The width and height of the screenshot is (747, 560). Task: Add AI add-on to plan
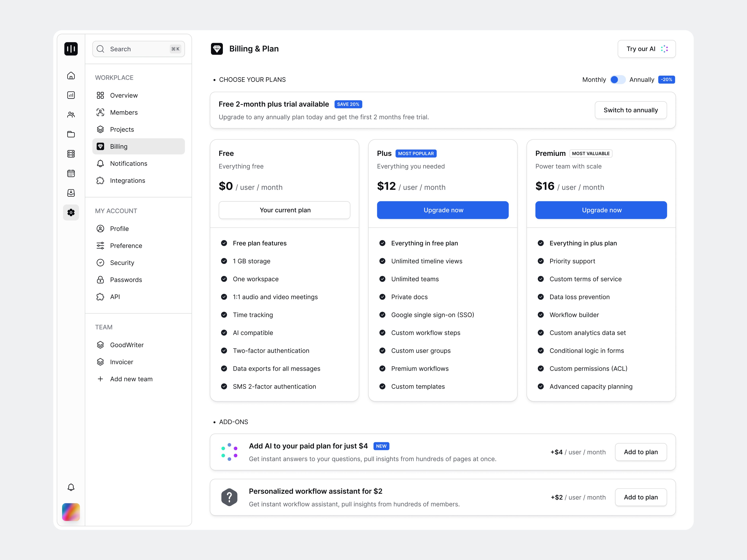[x=641, y=452]
